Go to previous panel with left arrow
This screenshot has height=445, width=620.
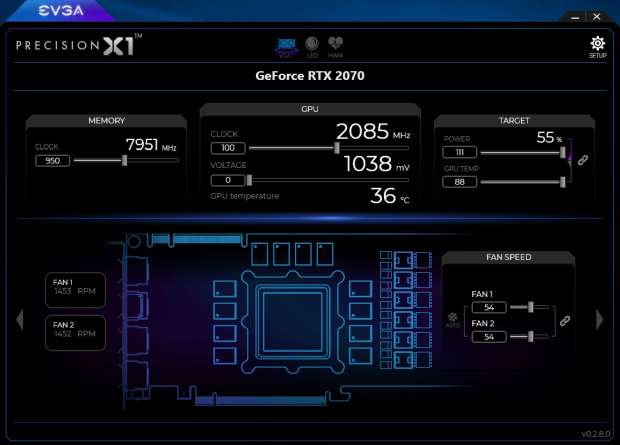pyautogui.click(x=20, y=319)
